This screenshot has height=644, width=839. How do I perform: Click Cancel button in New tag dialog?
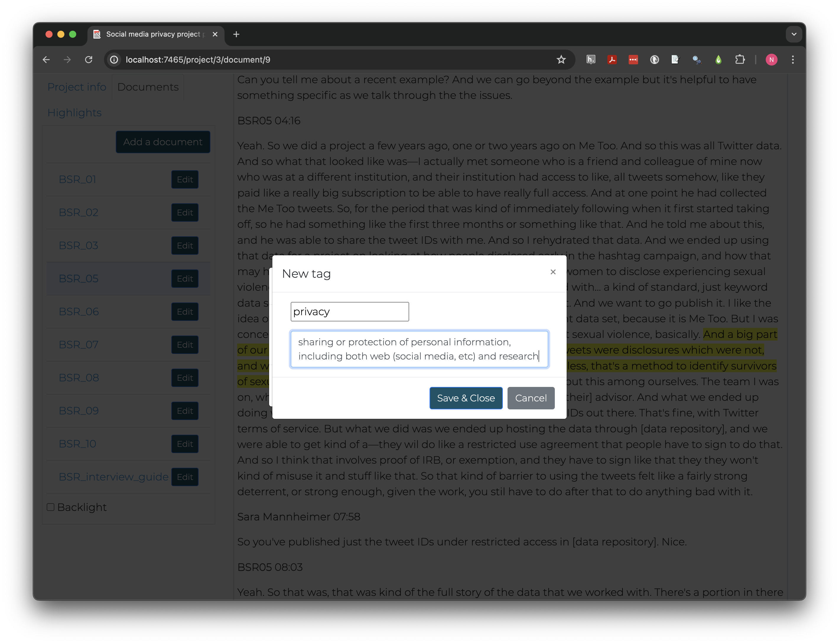pos(531,398)
